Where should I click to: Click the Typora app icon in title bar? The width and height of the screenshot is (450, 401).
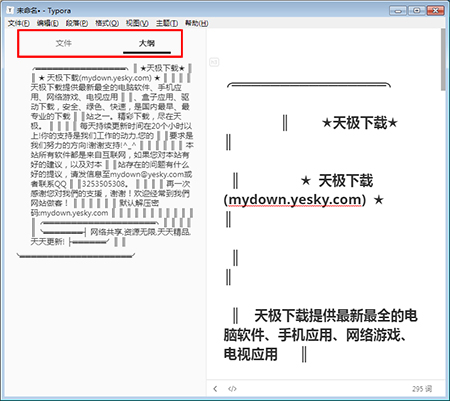[x=10, y=10]
